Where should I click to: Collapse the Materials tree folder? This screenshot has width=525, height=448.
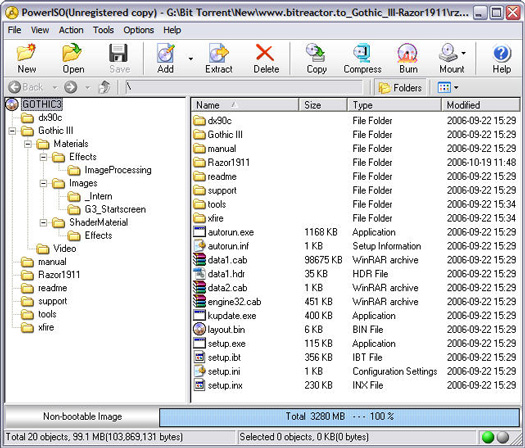[x=28, y=144]
